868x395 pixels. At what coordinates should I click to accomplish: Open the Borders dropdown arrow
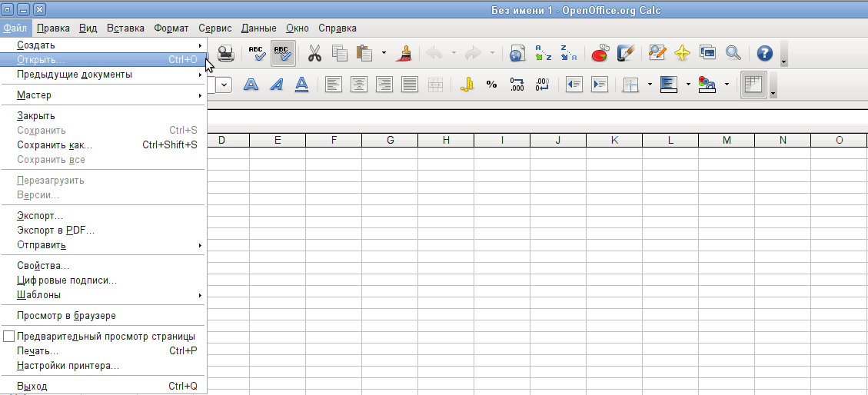(650, 85)
